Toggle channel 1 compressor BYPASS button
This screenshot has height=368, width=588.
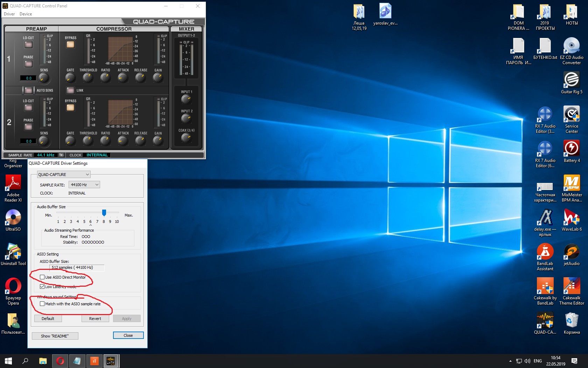[x=70, y=45]
